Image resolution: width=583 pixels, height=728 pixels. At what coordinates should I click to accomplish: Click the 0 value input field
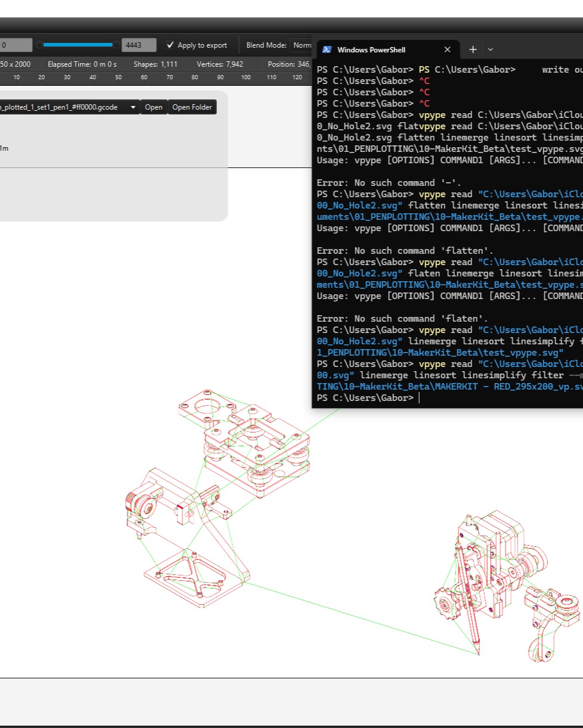pyautogui.click(x=16, y=45)
